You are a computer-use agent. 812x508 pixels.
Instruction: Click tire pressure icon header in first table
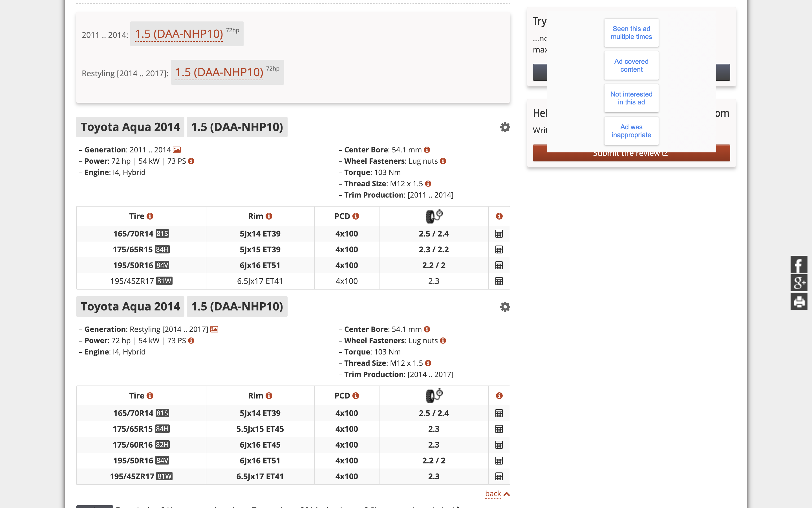434,216
